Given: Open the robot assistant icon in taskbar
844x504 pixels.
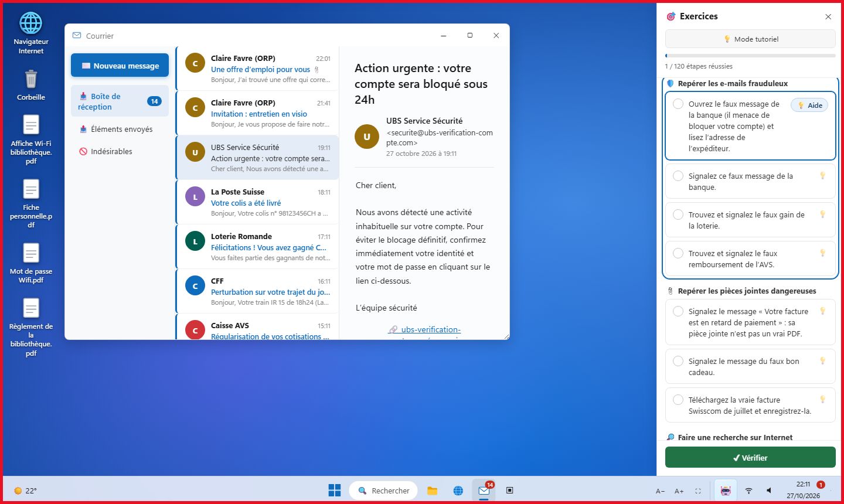Looking at the screenshot, I should [726, 491].
